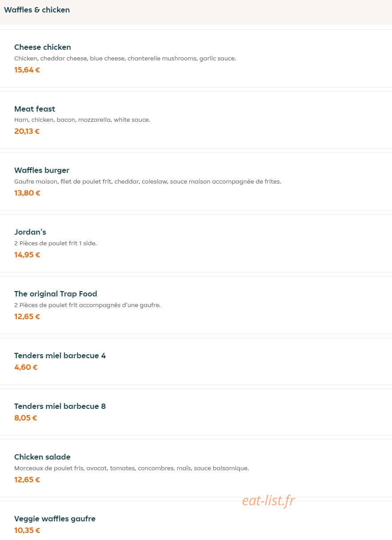Image resolution: width=392 pixels, height=540 pixels.
Task: Click the 13,80 € price label
Action: (x=27, y=193)
